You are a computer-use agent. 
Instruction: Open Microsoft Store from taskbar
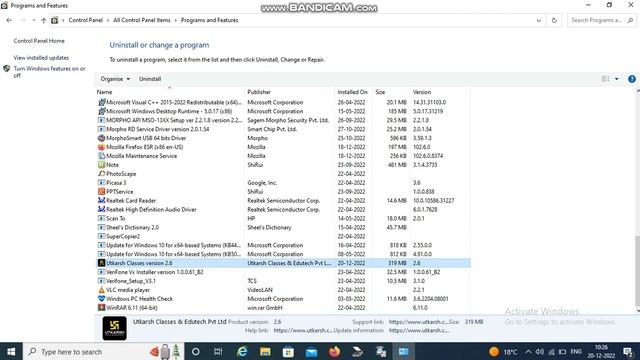coord(288,351)
